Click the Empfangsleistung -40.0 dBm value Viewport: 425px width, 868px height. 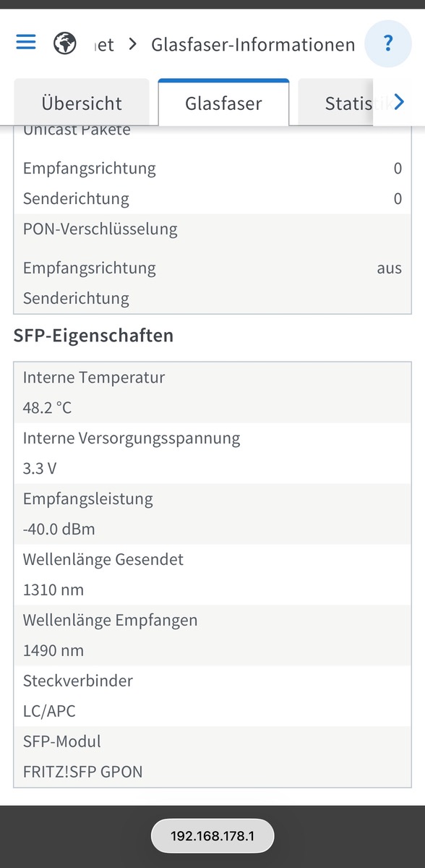pyautogui.click(x=59, y=529)
